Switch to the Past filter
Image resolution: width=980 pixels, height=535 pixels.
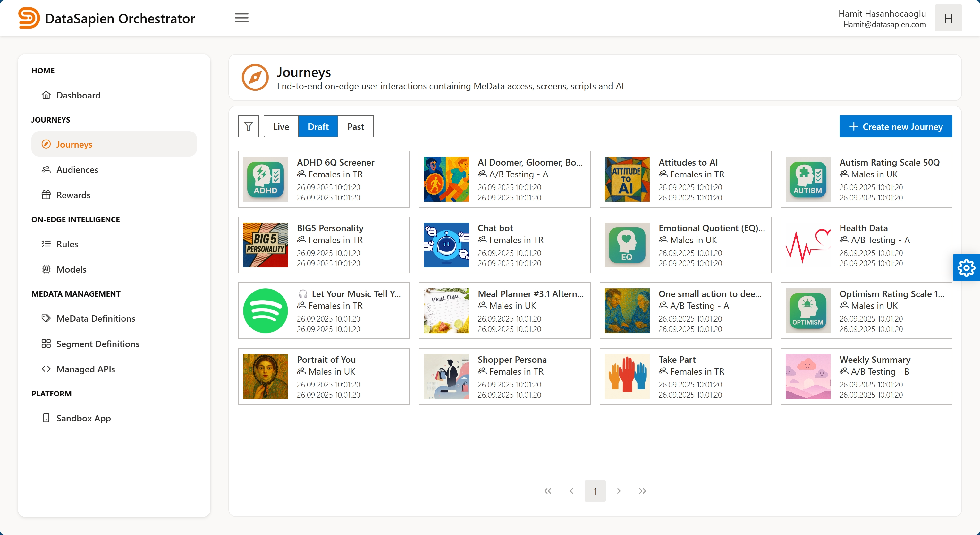pyautogui.click(x=355, y=126)
